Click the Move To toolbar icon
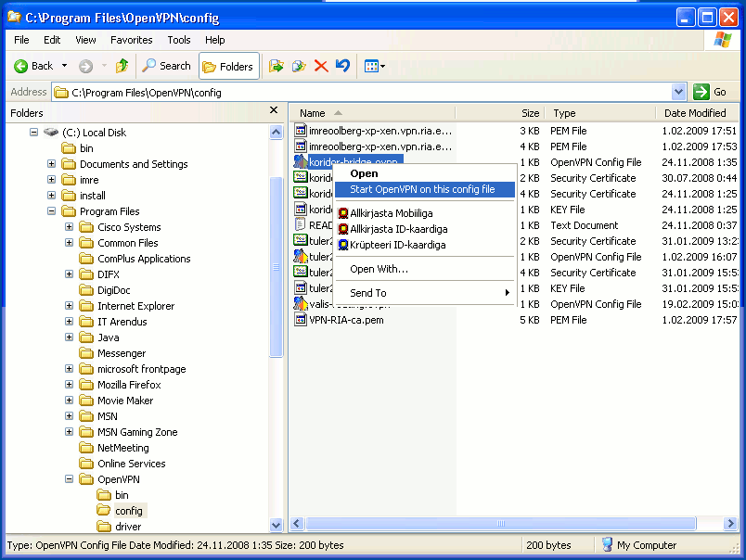Image resolution: width=746 pixels, height=560 pixels. [276, 66]
